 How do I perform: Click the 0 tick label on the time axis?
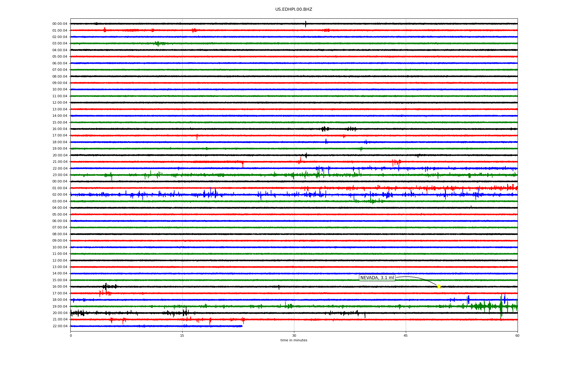71,335
